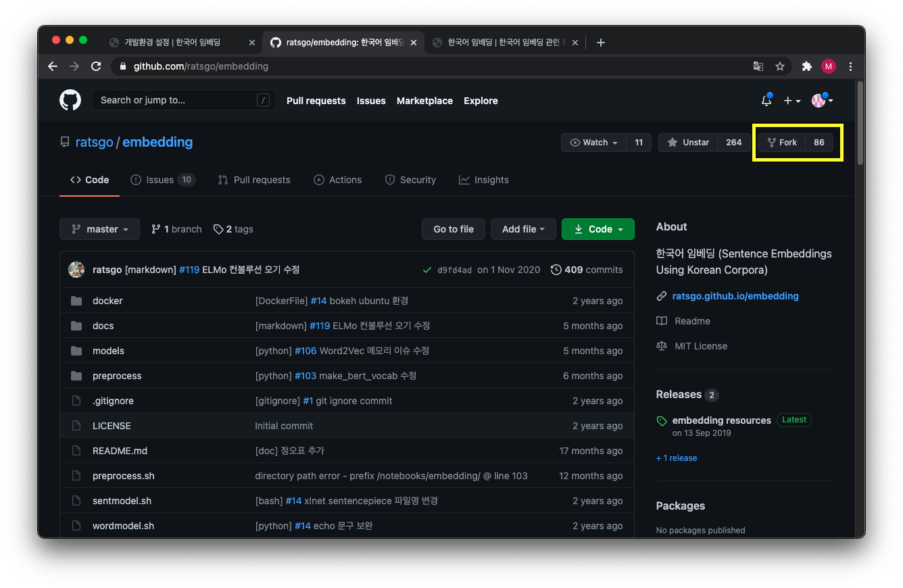903x588 pixels.
Task: View the 409 commits history
Action: click(x=587, y=270)
